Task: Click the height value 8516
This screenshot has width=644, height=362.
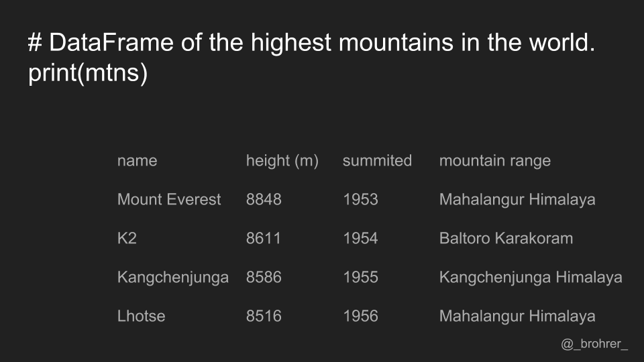Action: pyautogui.click(x=264, y=316)
